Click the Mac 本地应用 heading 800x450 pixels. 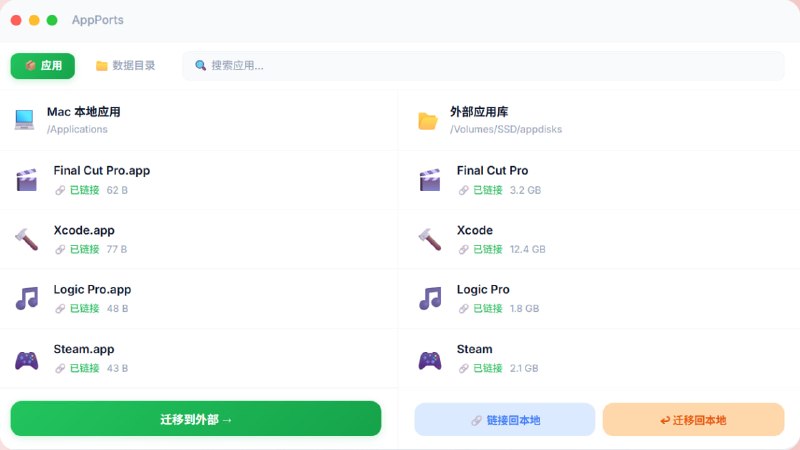[x=84, y=112]
